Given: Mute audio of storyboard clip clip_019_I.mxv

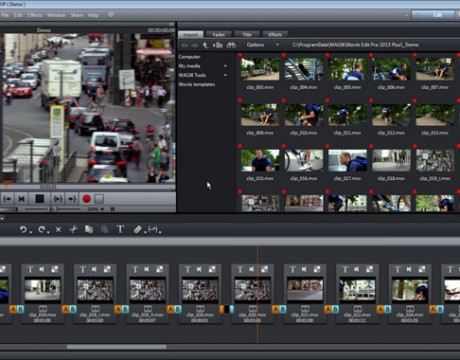Looking at the screenshot, I should tap(94, 269).
